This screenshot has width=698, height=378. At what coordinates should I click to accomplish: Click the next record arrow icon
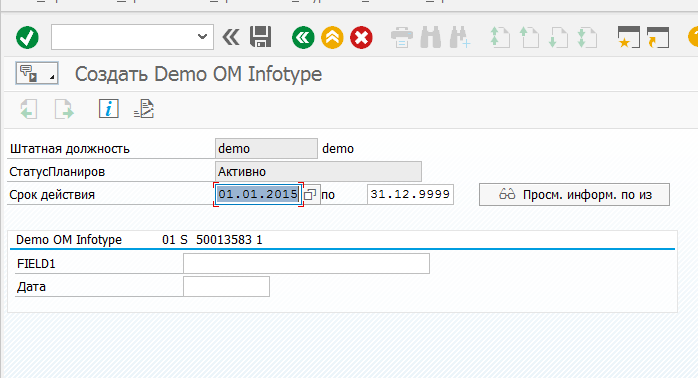tap(64, 109)
